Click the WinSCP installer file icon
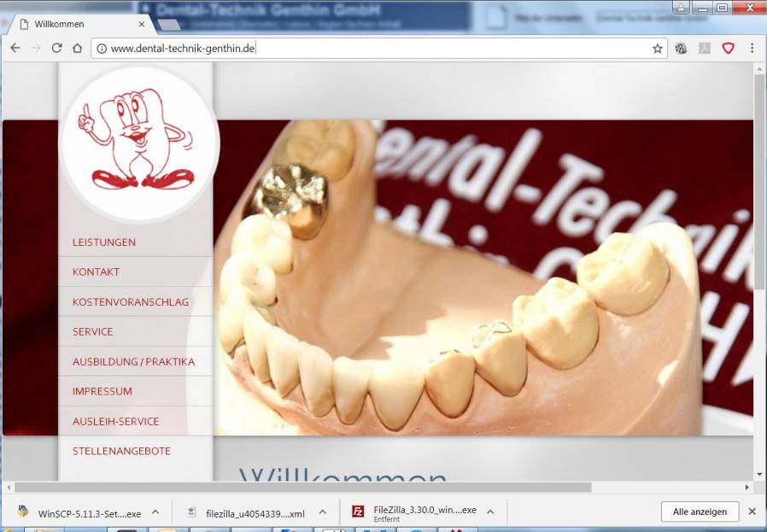Viewport: 767px width, 532px height. (x=23, y=511)
